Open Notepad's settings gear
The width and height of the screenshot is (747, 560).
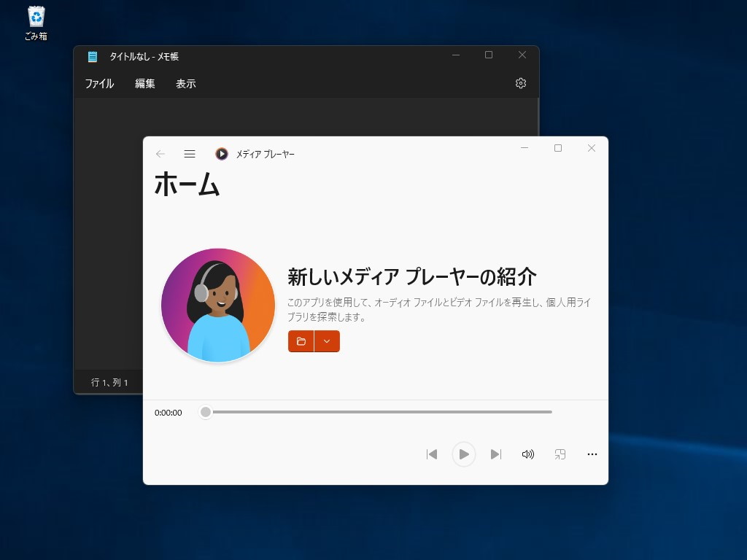[x=520, y=83]
